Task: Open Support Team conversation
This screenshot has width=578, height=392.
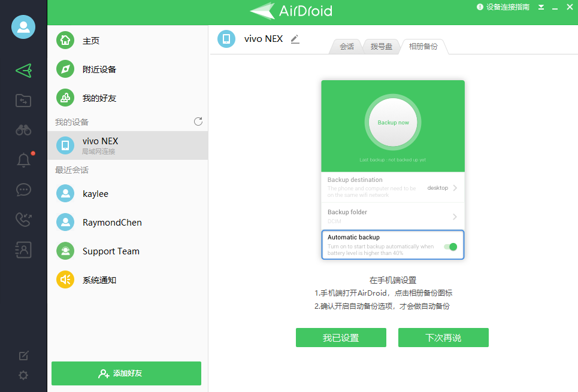Action: [x=128, y=251]
